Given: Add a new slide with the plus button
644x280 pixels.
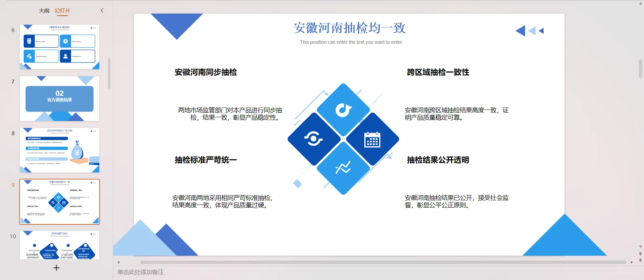Looking at the screenshot, I should tap(56, 268).
